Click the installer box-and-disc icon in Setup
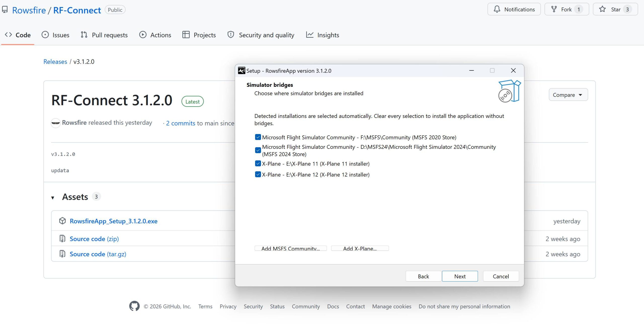Viewport: 644px width, 324px height. pyautogui.click(x=509, y=91)
